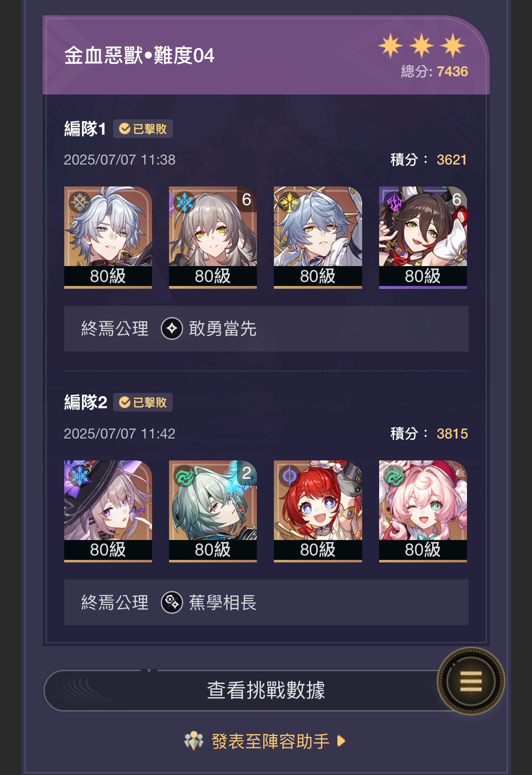Click the three gold stars rating
532x775 pixels.
click(x=422, y=45)
